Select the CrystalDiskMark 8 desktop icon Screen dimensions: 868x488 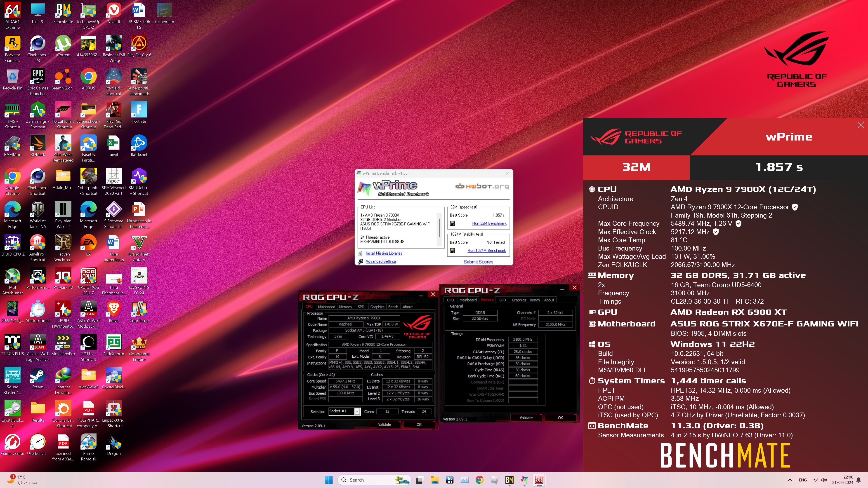pyautogui.click(x=12, y=414)
